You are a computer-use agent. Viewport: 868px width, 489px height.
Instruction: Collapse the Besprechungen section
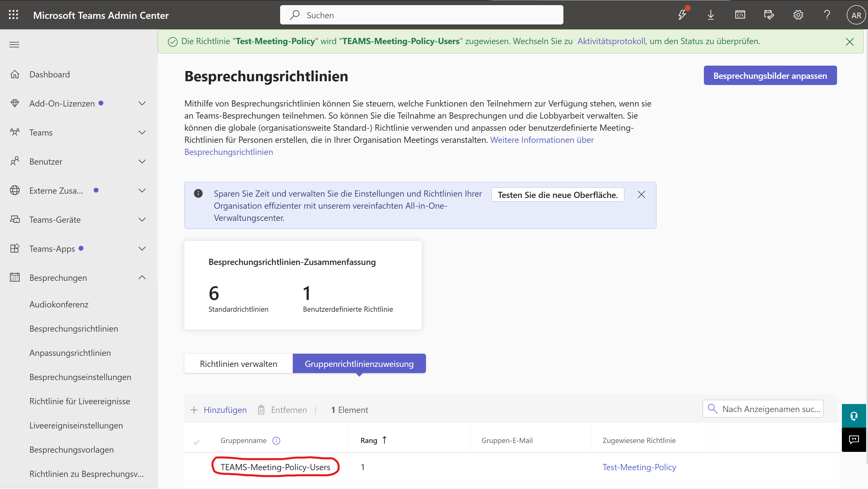click(142, 278)
